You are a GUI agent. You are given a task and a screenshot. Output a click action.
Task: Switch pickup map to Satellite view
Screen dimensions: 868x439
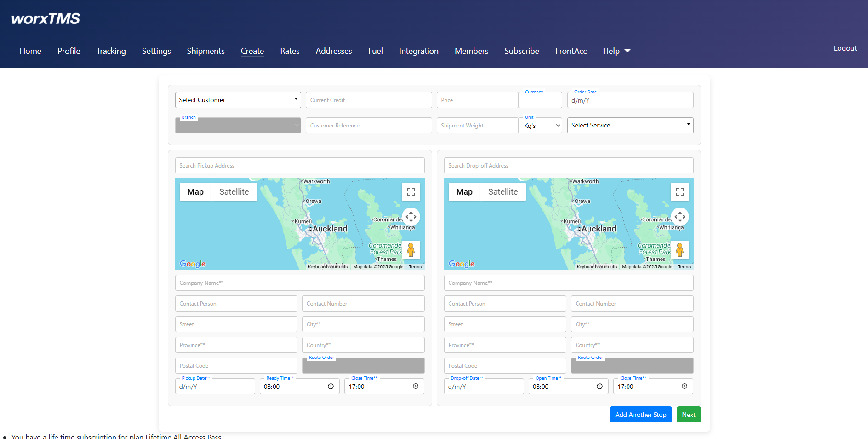[x=234, y=191]
